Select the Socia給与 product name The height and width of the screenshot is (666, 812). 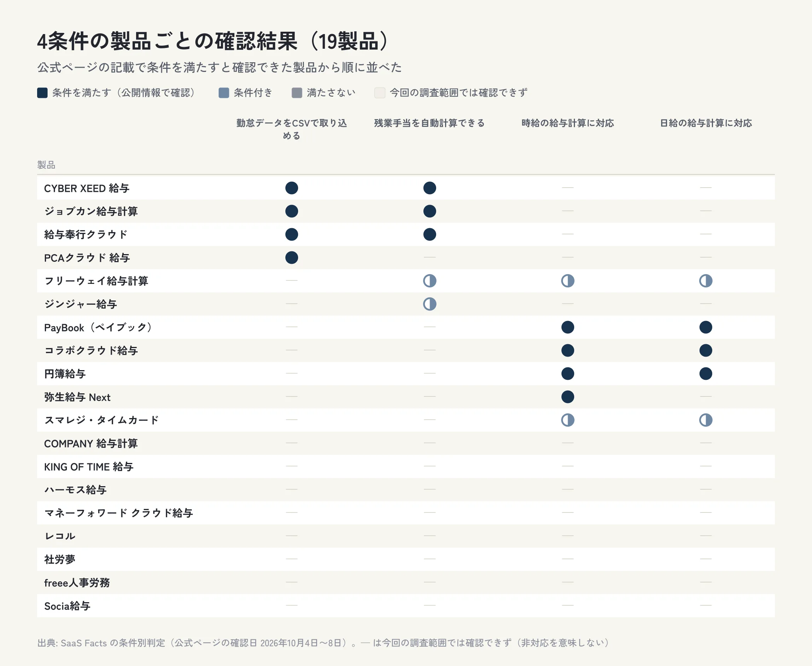(67, 606)
